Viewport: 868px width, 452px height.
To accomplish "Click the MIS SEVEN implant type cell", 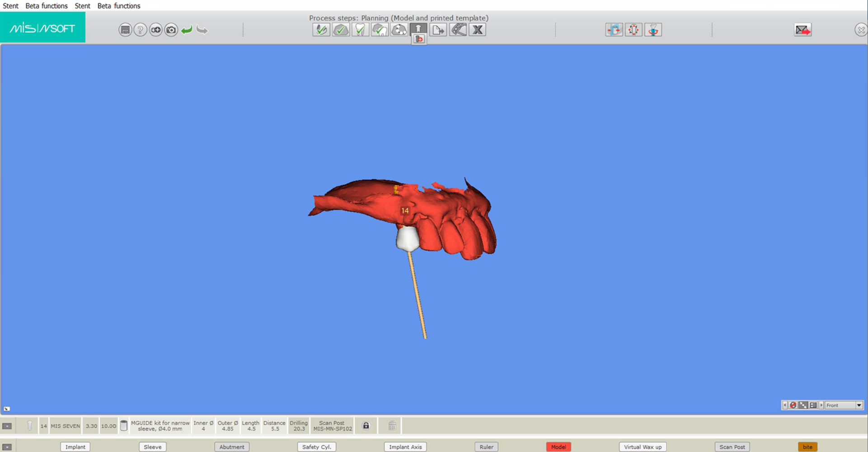I will (66, 426).
